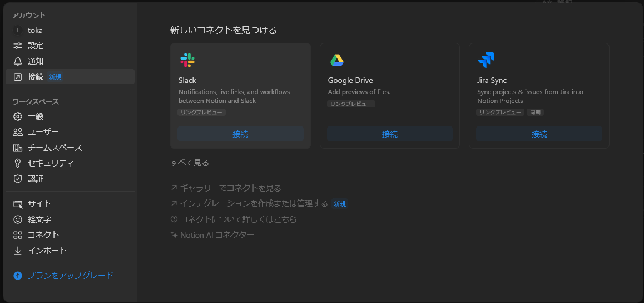Screen dimensions: 644x303
Task: Click the 新規 badge next to 接続
Action: tap(55, 77)
